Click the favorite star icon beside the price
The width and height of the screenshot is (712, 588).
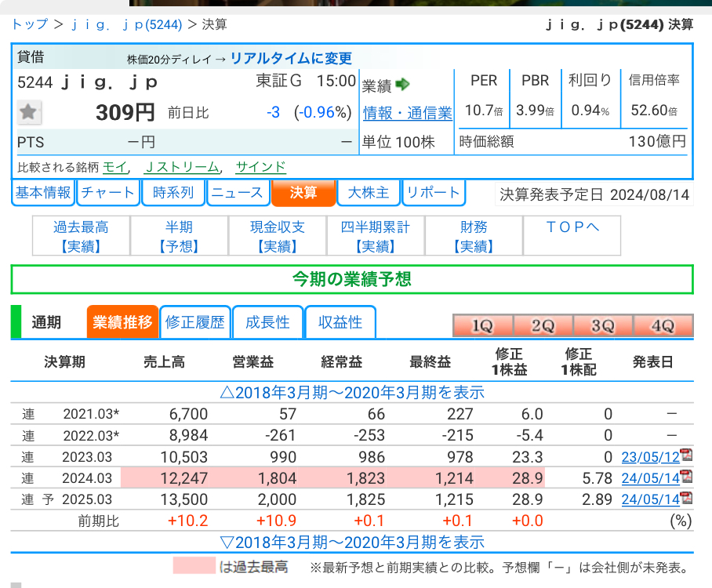[28, 112]
